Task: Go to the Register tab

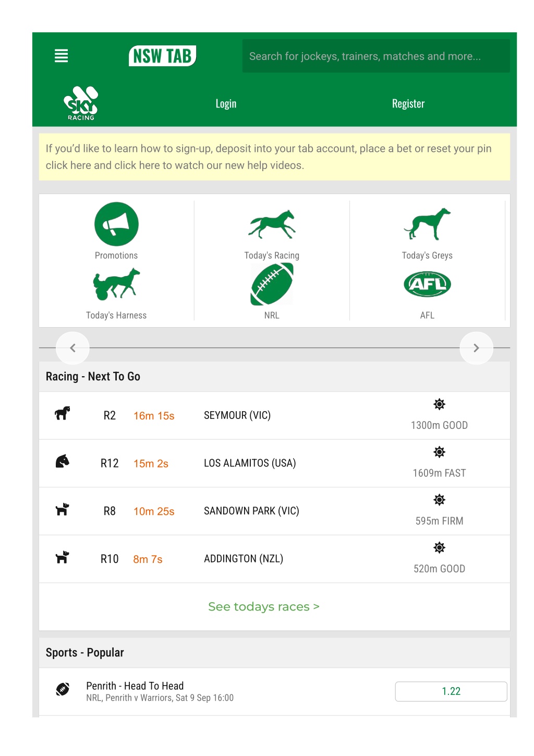Action: (x=408, y=104)
